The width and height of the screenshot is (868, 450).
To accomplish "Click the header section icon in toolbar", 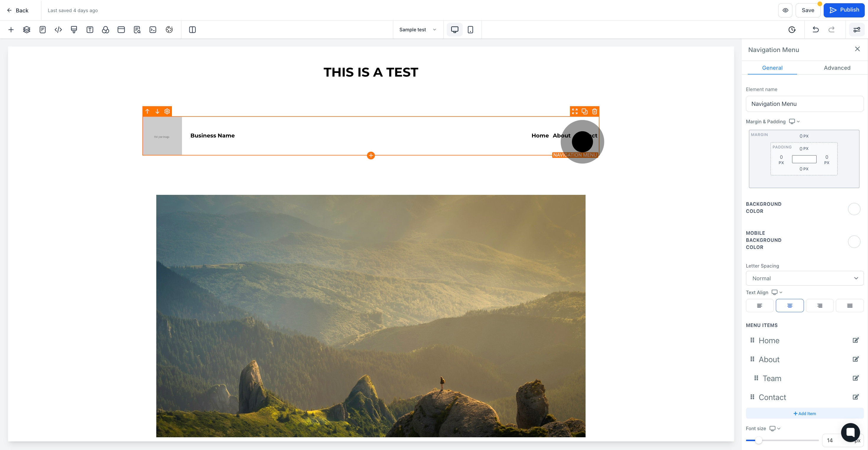I will click(121, 30).
